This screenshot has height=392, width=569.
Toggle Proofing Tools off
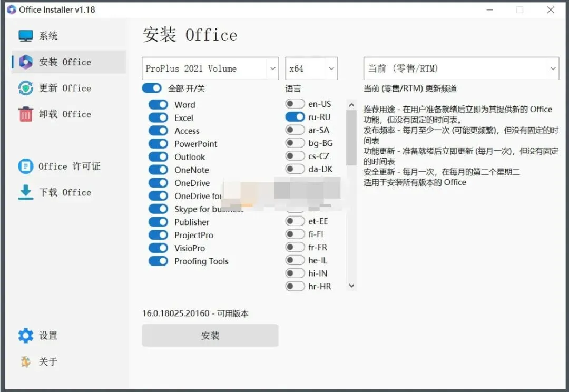(158, 261)
